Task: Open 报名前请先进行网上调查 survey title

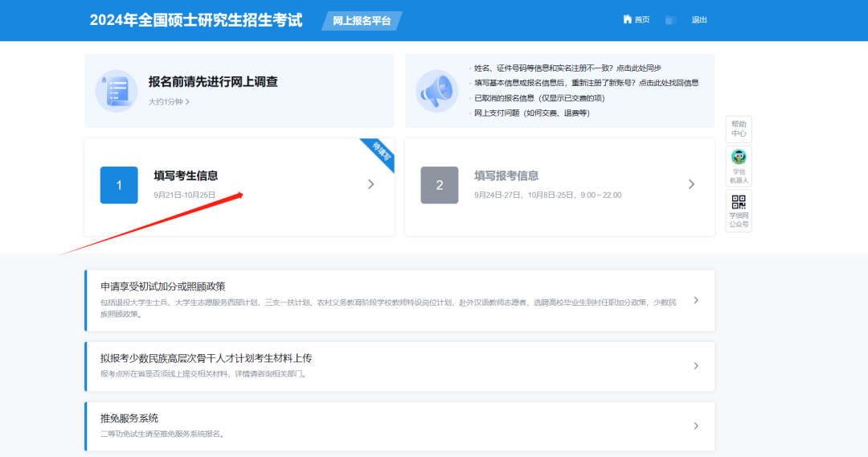Action: pos(213,82)
